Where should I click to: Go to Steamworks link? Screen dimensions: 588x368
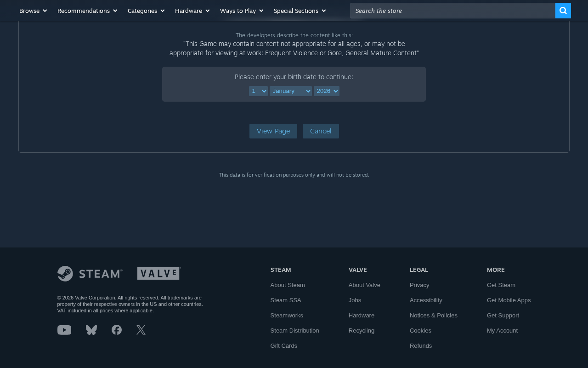287,316
